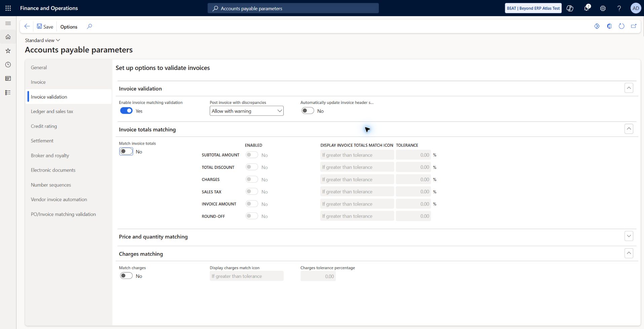Viewport: 644px width, 329px height.
Task: Collapse Invoice validation section
Action: 629,88
